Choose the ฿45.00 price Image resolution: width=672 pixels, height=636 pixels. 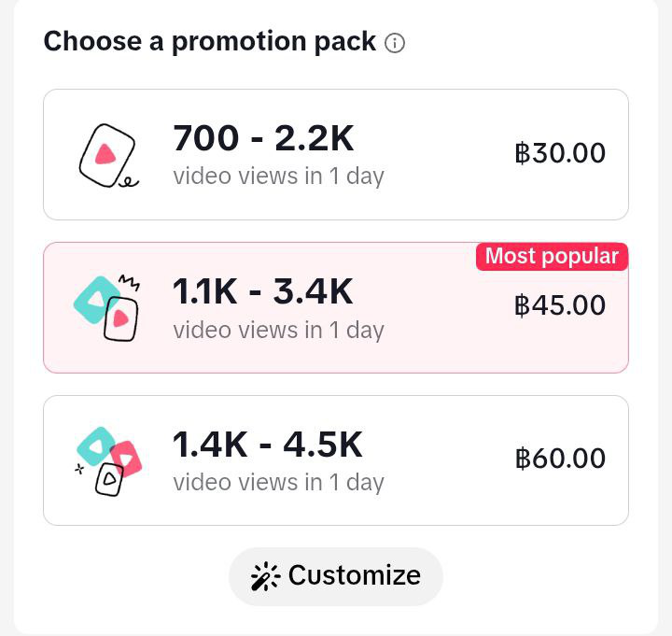[560, 305]
